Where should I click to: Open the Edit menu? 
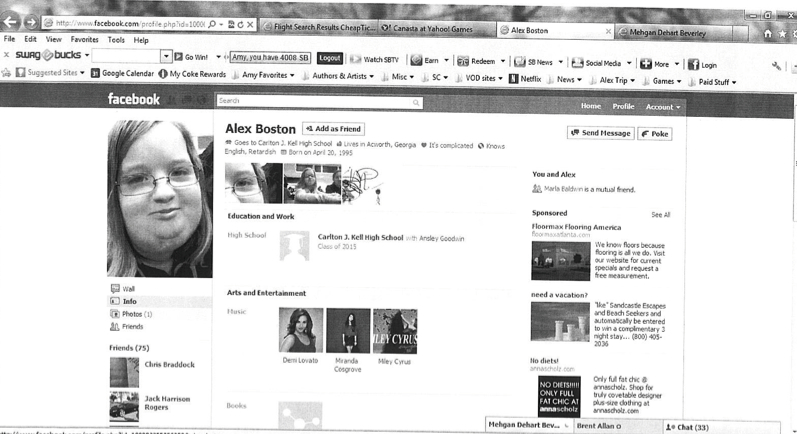[x=30, y=39]
